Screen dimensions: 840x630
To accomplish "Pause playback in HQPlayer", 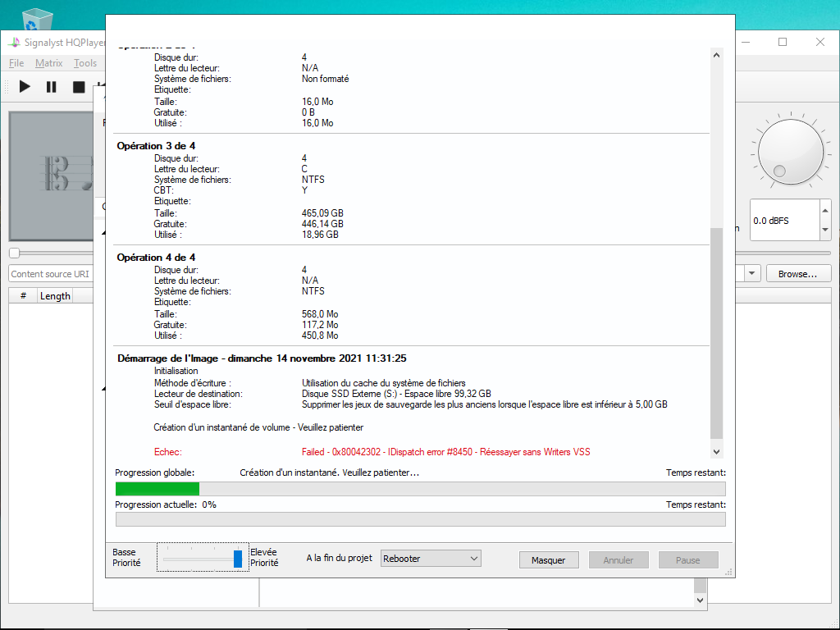I will tap(52, 87).
